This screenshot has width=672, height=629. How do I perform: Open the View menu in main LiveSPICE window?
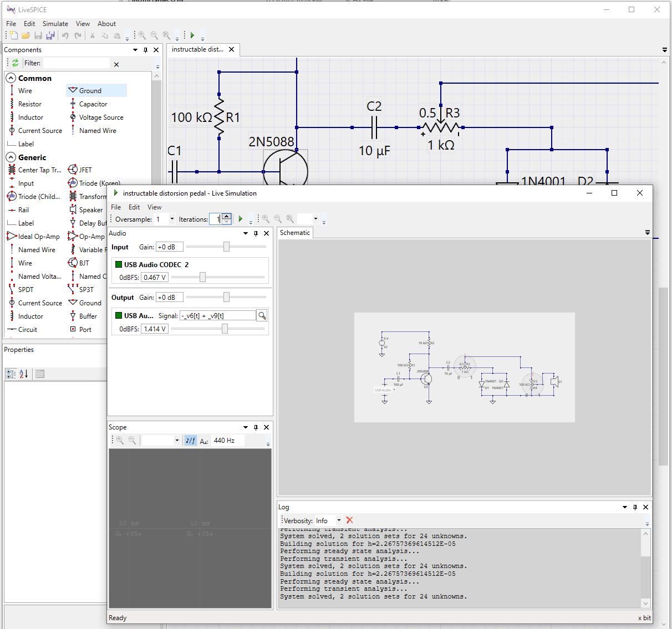[x=83, y=24]
